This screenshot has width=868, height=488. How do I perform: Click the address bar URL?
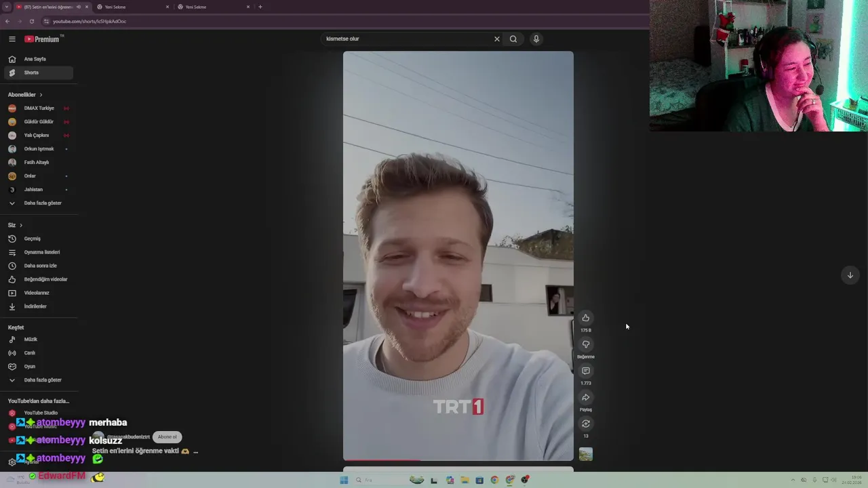[x=90, y=21]
